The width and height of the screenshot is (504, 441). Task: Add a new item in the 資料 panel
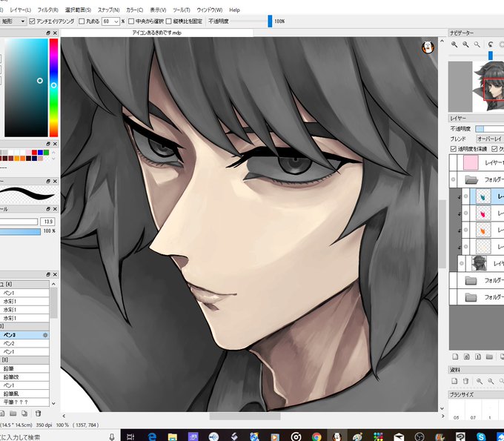[454, 381]
